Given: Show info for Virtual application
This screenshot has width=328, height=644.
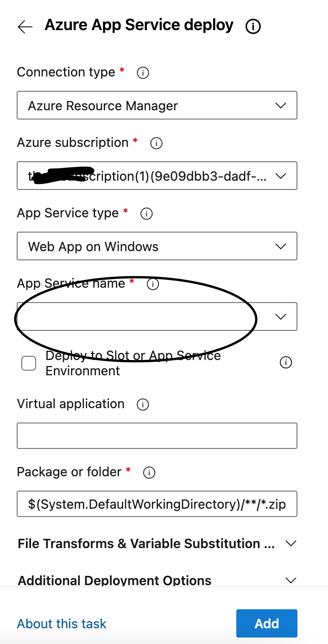Looking at the screenshot, I should pyautogui.click(x=143, y=404).
